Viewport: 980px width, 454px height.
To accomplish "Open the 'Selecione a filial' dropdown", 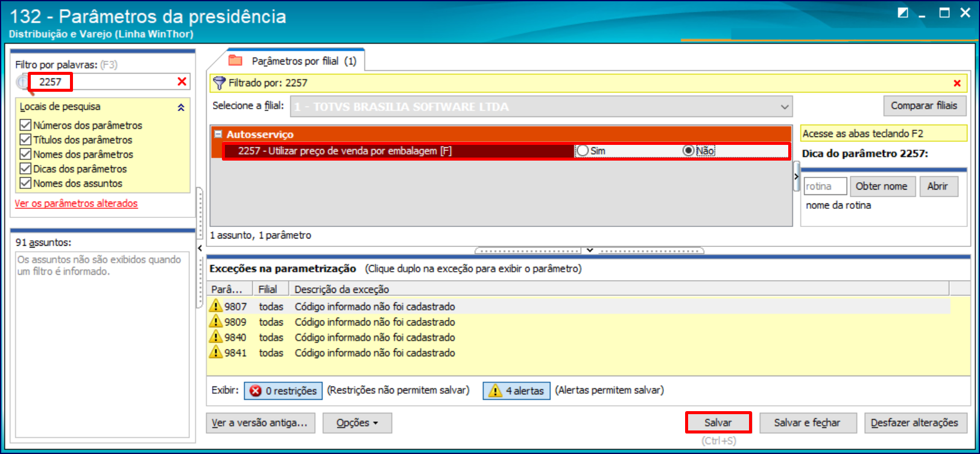I will tap(784, 107).
